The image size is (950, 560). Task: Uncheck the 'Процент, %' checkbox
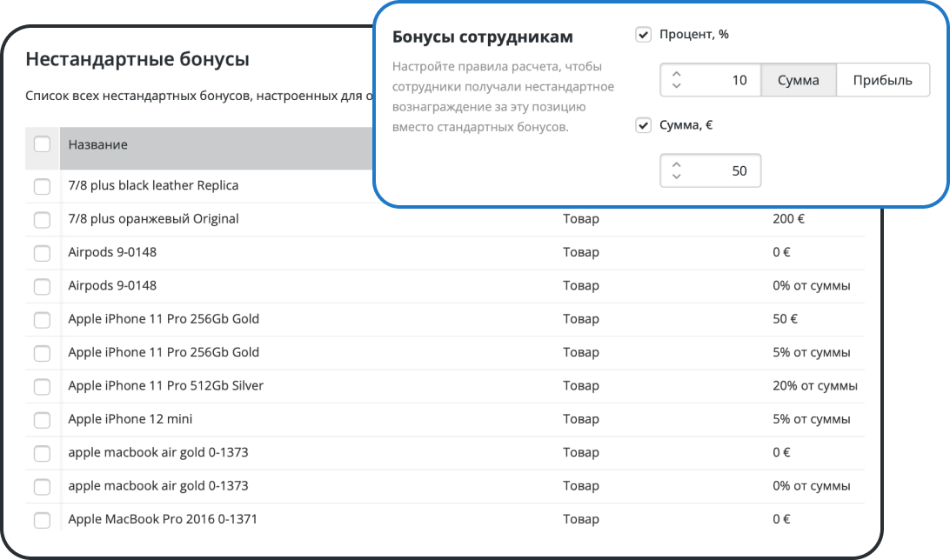[x=644, y=35]
